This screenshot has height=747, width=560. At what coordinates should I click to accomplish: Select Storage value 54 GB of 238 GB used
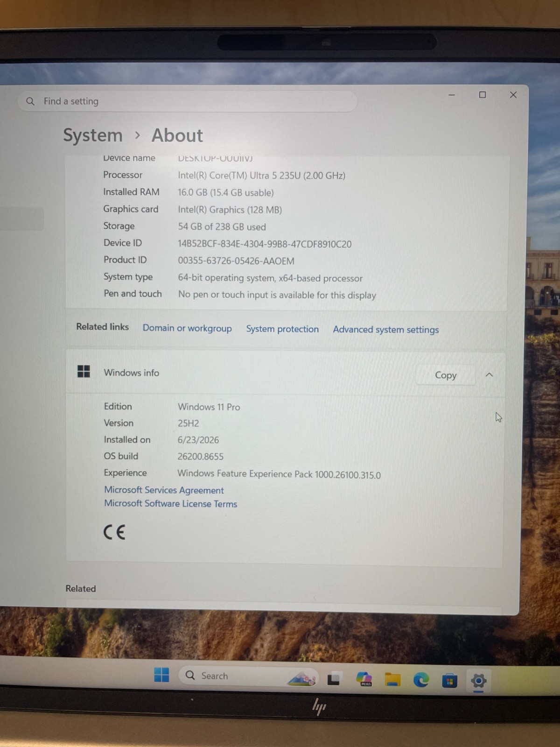222,227
